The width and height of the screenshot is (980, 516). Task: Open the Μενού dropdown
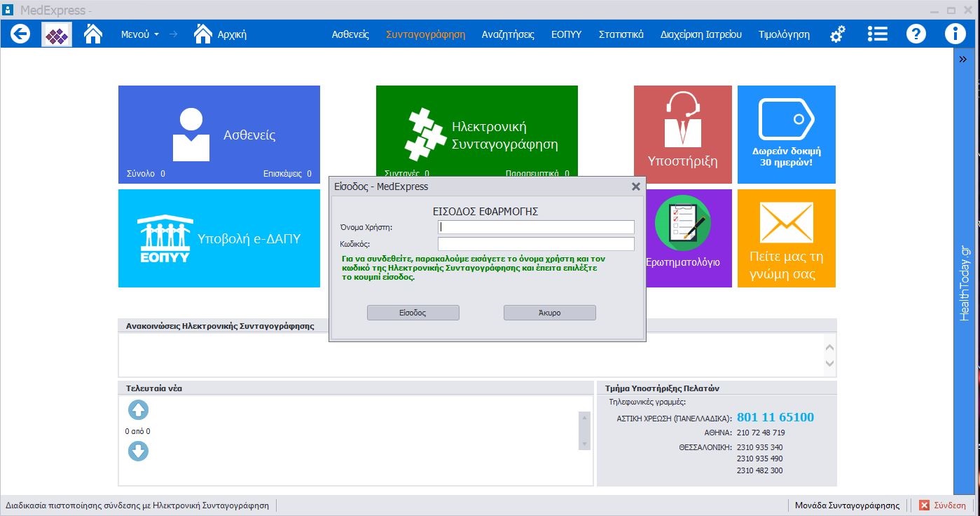140,34
